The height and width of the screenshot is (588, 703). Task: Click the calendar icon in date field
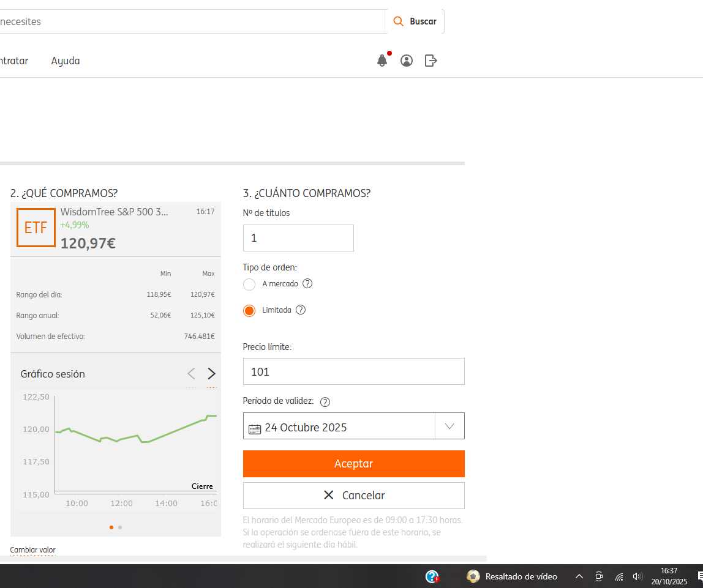click(x=255, y=428)
